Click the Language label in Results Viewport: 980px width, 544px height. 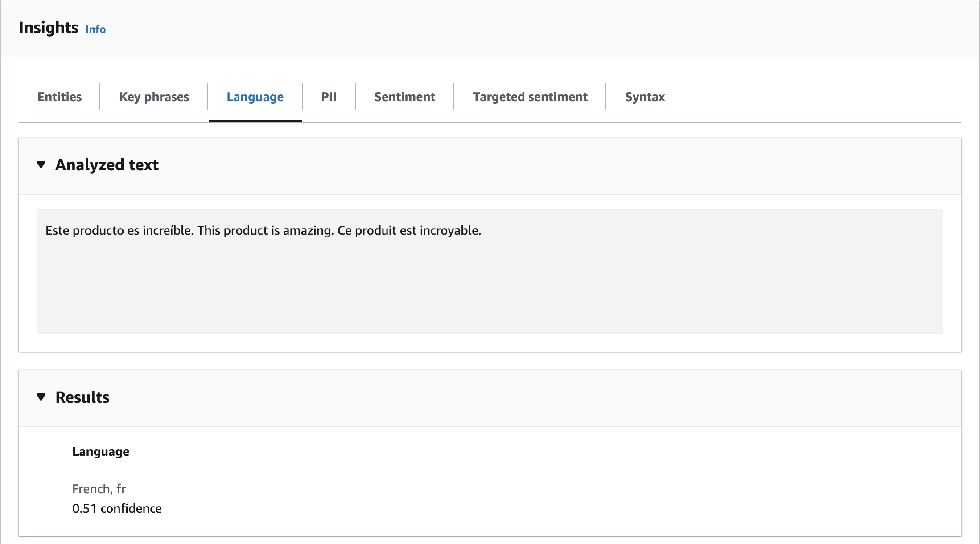101,452
